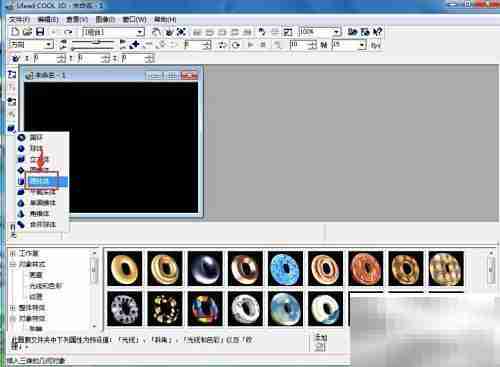Select 光线和色彩 in the tree
Viewport: 500px width, 367px height.
[x=46, y=286]
